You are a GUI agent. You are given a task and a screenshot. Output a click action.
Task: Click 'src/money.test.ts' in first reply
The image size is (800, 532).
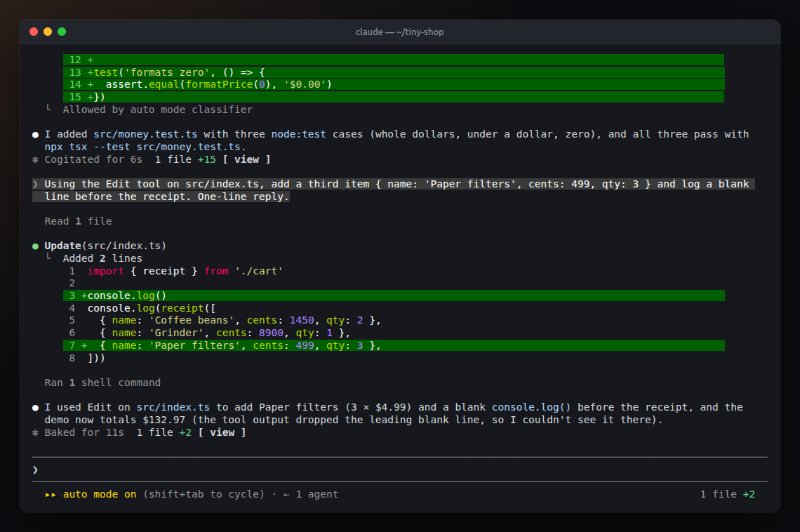pyautogui.click(x=145, y=134)
